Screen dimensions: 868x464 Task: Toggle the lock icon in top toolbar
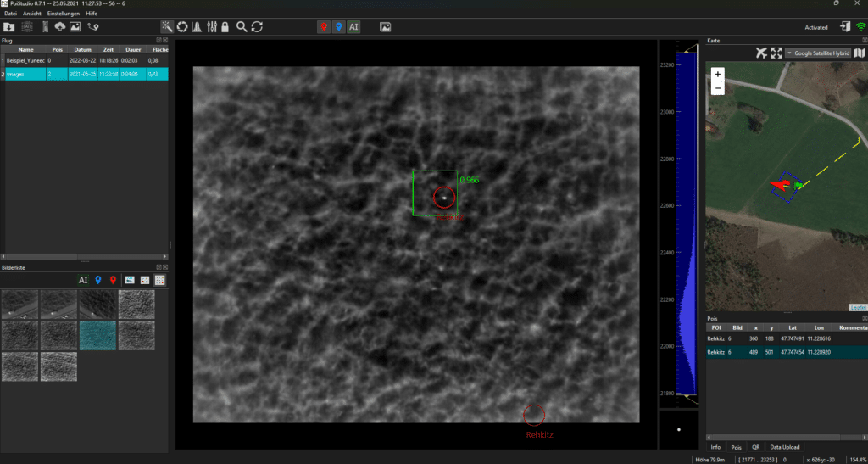pyautogui.click(x=225, y=27)
